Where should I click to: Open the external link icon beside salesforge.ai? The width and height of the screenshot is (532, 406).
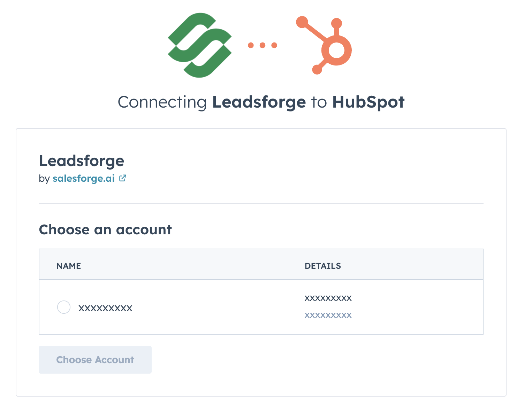(x=123, y=178)
